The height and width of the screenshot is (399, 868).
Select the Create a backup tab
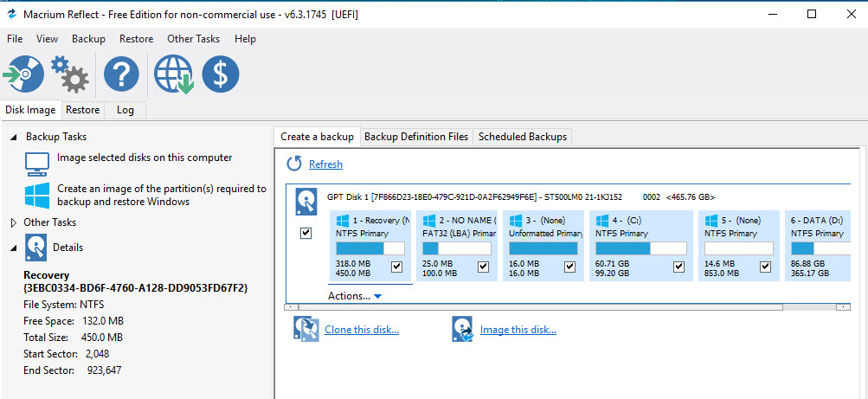point(318,136)
